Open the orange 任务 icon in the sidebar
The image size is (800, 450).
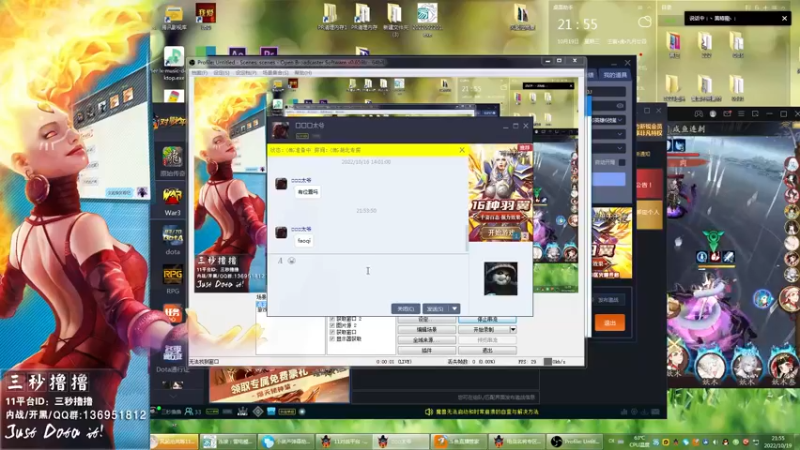click(x=172, y=313)
